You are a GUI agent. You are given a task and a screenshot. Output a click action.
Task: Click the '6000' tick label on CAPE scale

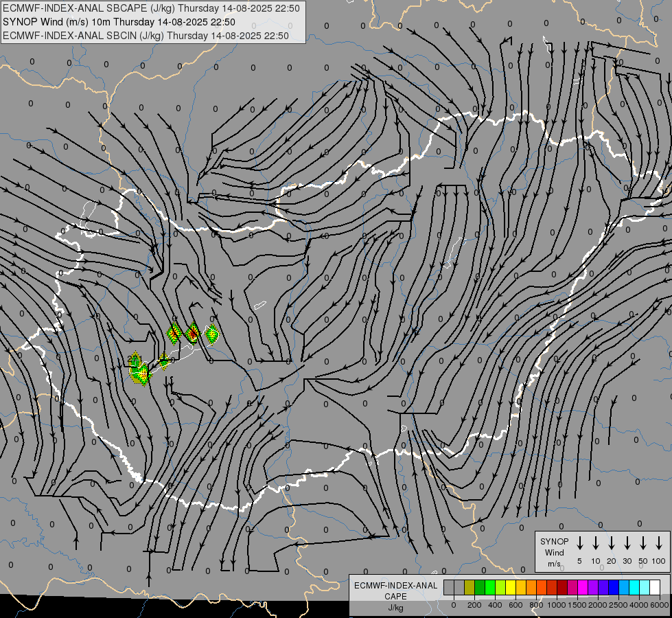coord(660,605)
